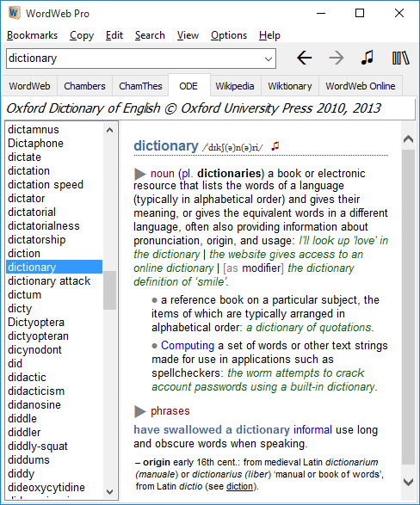The image size is (420, 505).
Task: Go forward with the grey arrow
Action: click(337, 58)
